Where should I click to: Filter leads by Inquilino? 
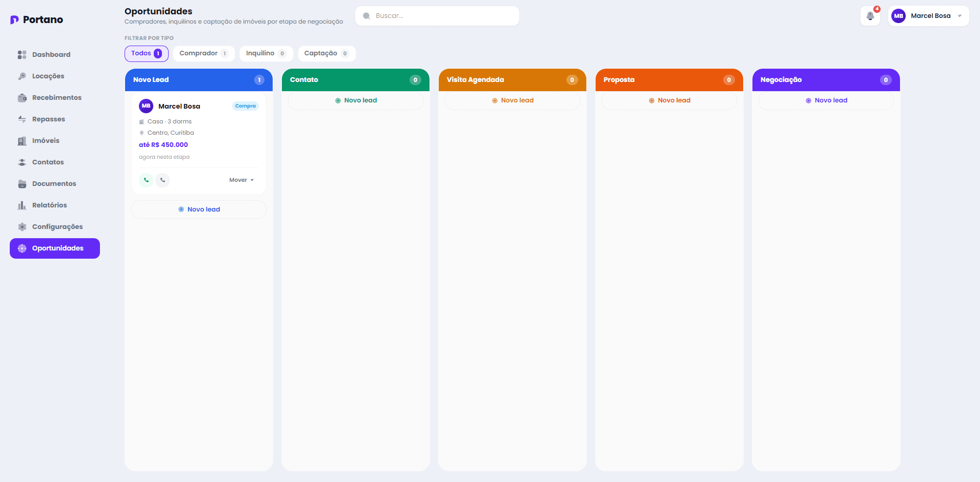point(267,54)
